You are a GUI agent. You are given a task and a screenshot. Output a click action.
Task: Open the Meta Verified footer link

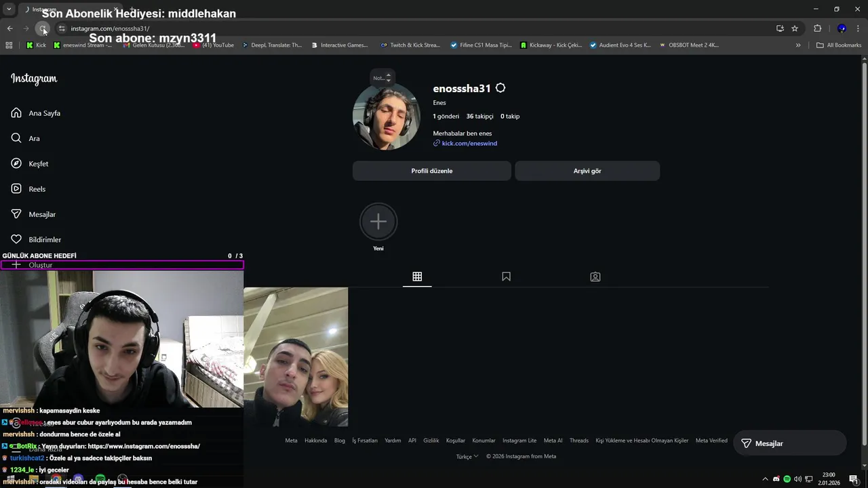(x=711, y=441)
